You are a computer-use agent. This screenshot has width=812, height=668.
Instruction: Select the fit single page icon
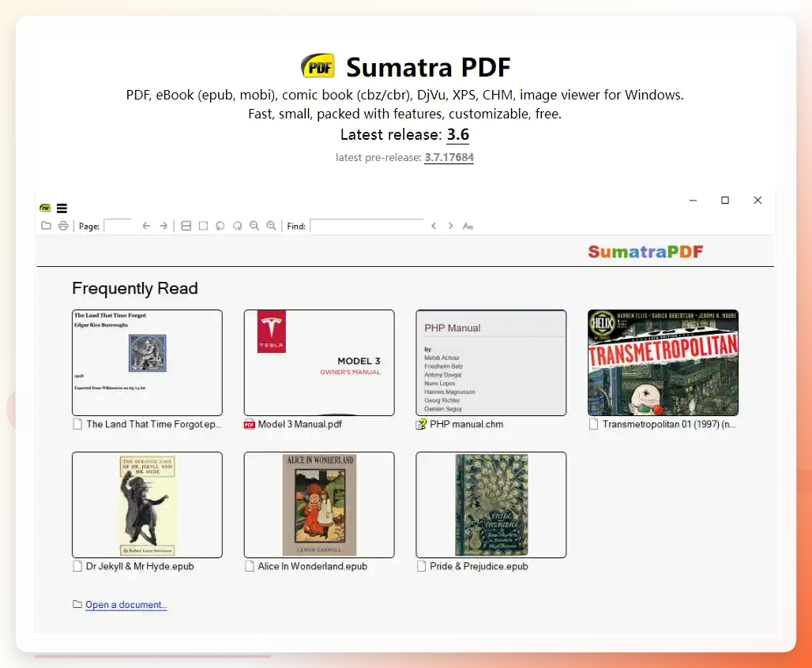203,226
